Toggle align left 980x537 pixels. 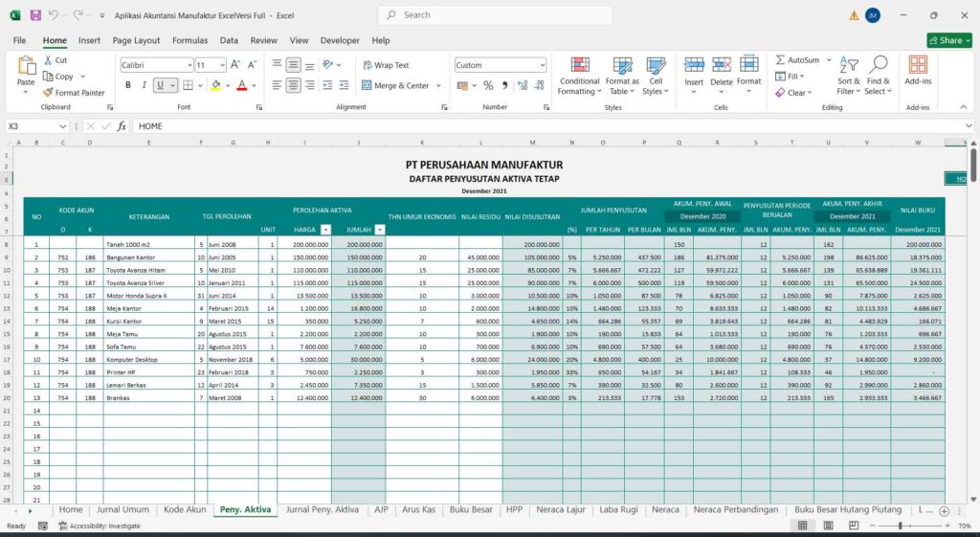(x=277, y=85)
